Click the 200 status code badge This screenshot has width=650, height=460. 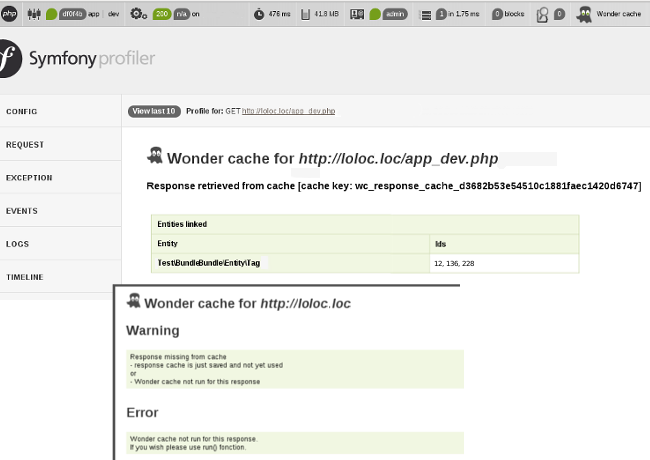point(162,14)
